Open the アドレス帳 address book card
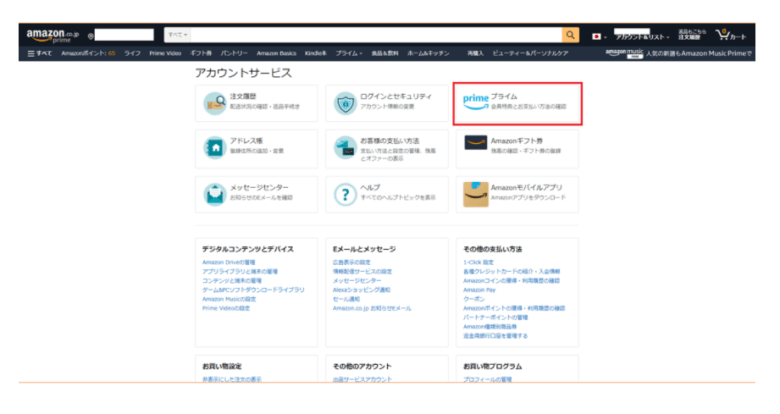 click(256, 148)
